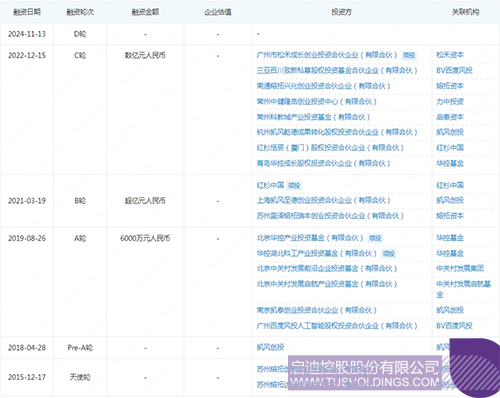Open 常州中健隆岳创业投资中心 link
The image size is (500, 398).
pos(317,101)
